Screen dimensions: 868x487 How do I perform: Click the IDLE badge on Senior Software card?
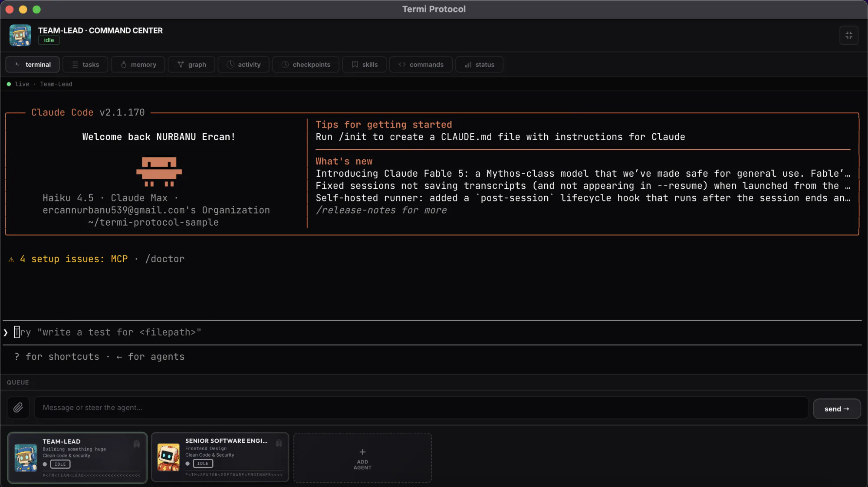click(203, 464)
